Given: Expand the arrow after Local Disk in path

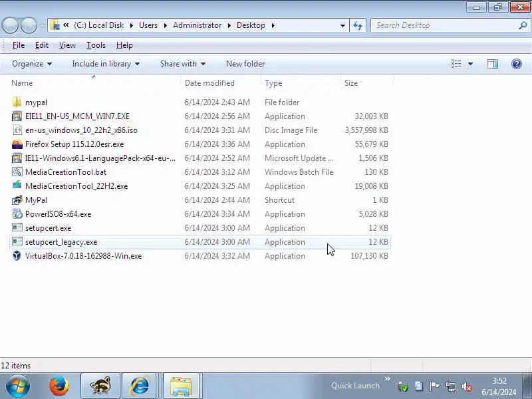Looking at the screenshot, I should click(x=132, y=25).
